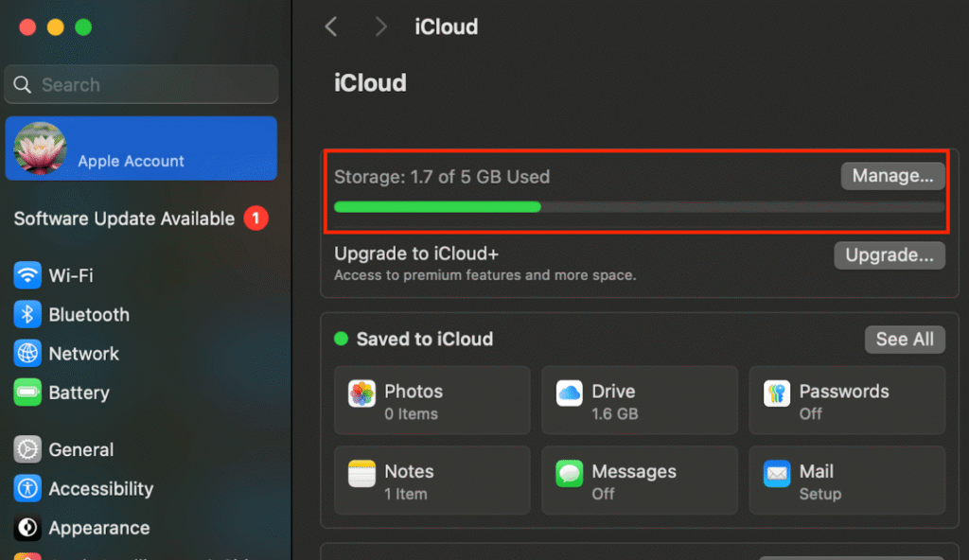Click the Accessibility icon in sidebar

(27, 488)
